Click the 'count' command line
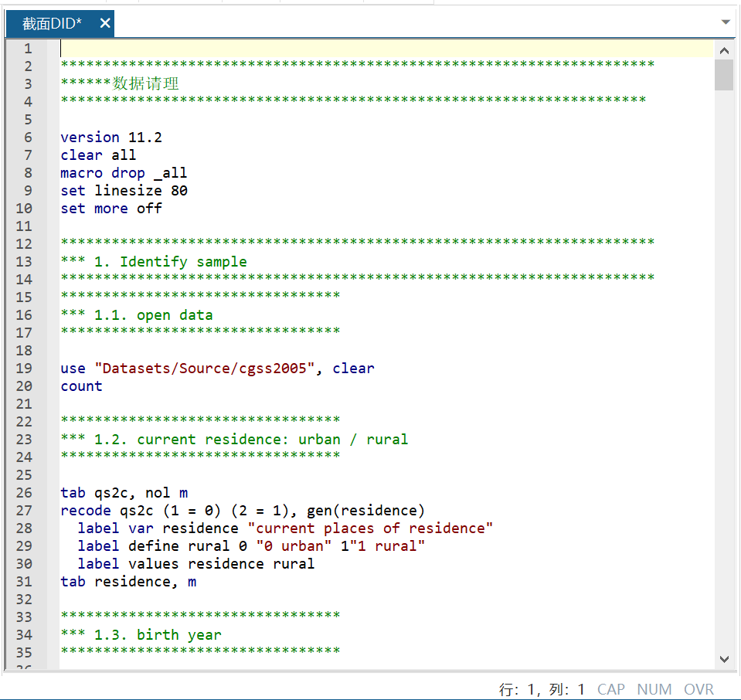 point(81,386)
